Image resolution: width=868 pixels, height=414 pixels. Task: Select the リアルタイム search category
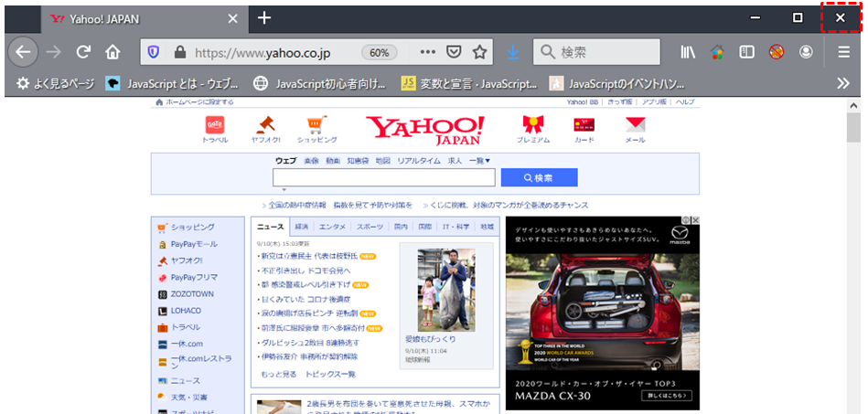point(419,161)
